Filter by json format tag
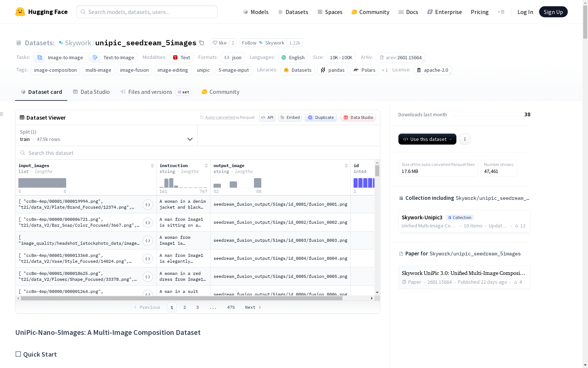This screenshot has height=368, width=588. (233, 57)
